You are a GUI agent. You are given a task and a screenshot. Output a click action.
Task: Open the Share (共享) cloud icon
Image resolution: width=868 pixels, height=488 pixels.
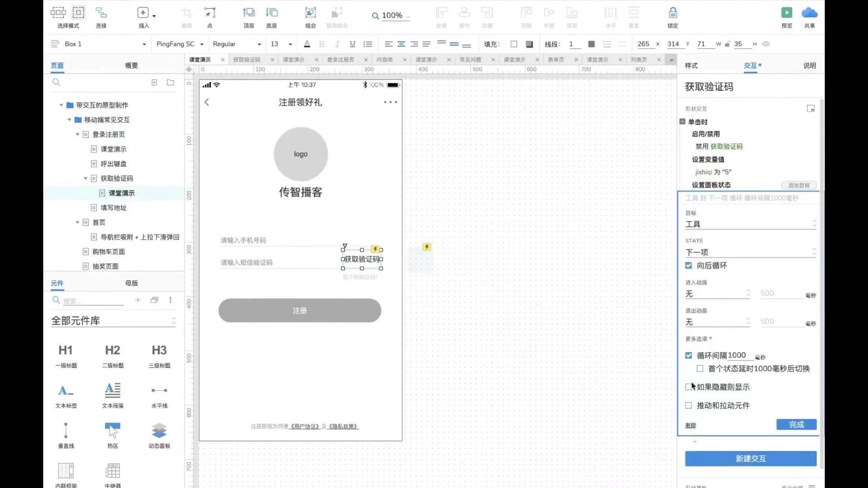coord(809,13)
